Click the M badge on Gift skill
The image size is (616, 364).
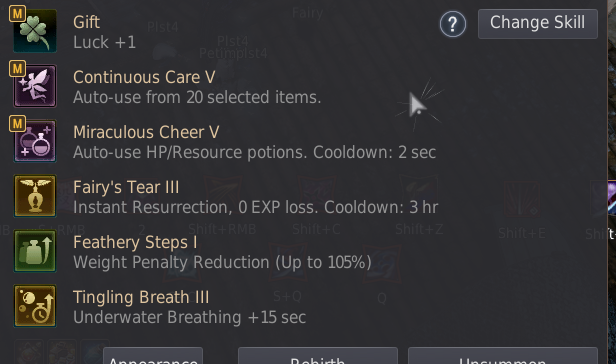[x=17, y=14]
